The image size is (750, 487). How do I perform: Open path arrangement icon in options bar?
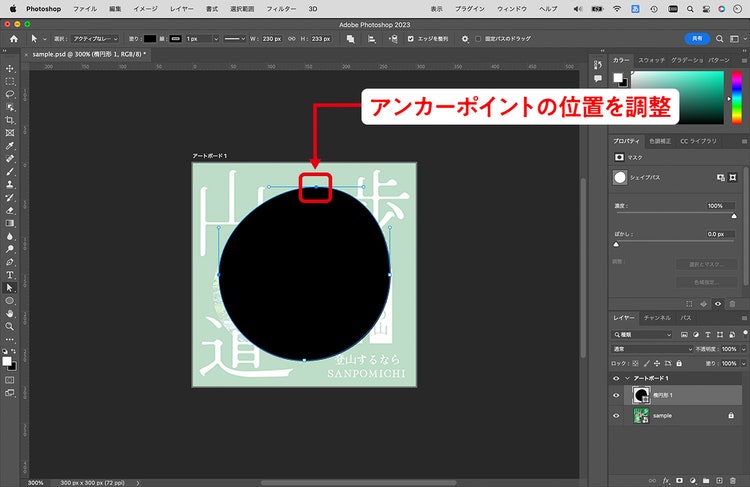[393, 39]
